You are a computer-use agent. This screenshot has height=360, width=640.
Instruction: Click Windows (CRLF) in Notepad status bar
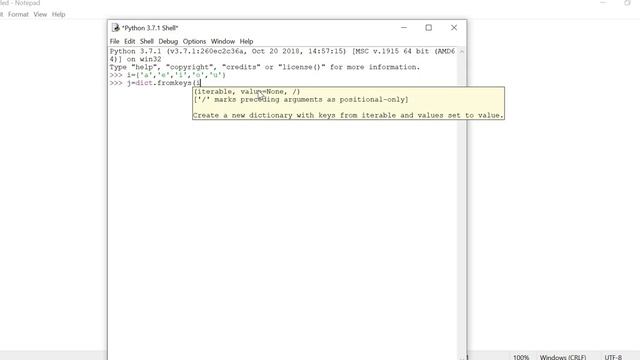[563, 357]
